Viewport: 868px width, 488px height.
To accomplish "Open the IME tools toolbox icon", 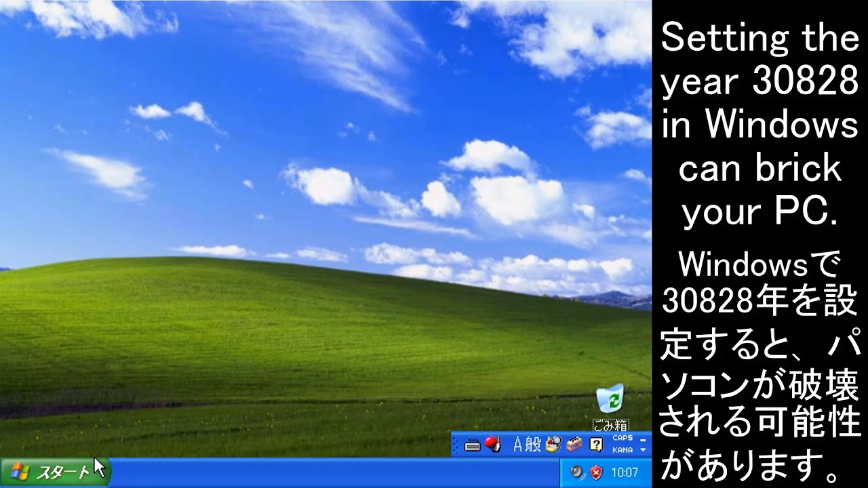I will coord(574,445).
